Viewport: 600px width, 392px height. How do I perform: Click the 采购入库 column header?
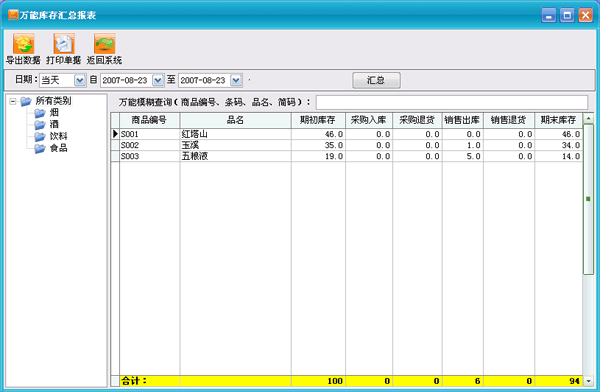point(369,120)
